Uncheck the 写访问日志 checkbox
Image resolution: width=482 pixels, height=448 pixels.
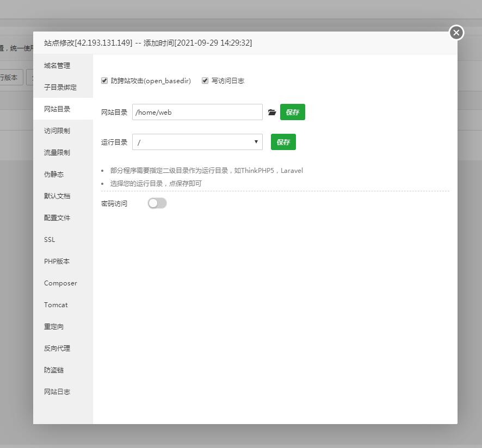tap(205, 81)
